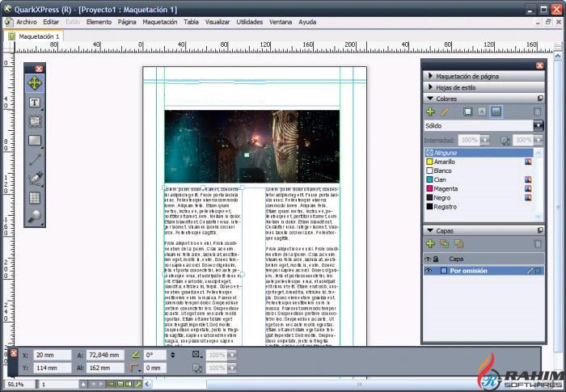Select the Item move tool
Screen dimensions: 566x392
pyautogui.click(x=35, y=82)
